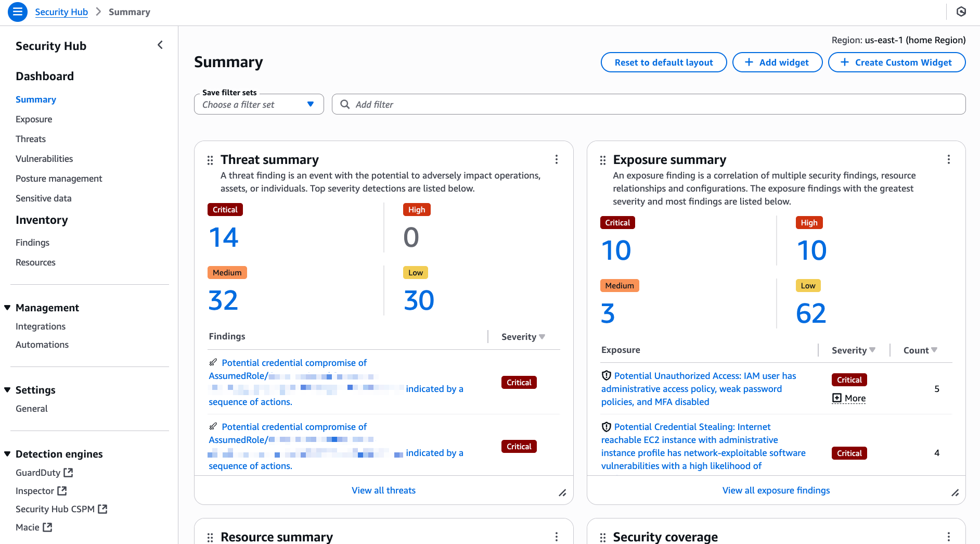Go to Vulnerabilities in the sidebar
This screenshot has width=980, height=544.
[44, 159]
